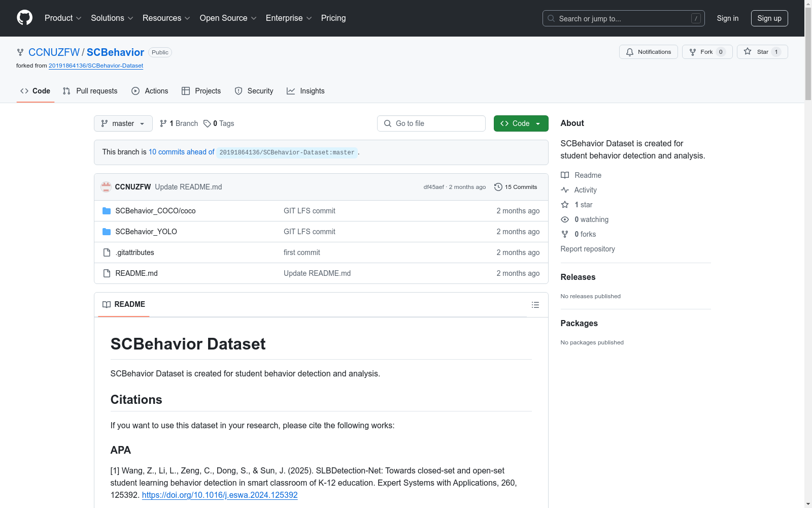Click the Notifications bell button

pos(648,52)
